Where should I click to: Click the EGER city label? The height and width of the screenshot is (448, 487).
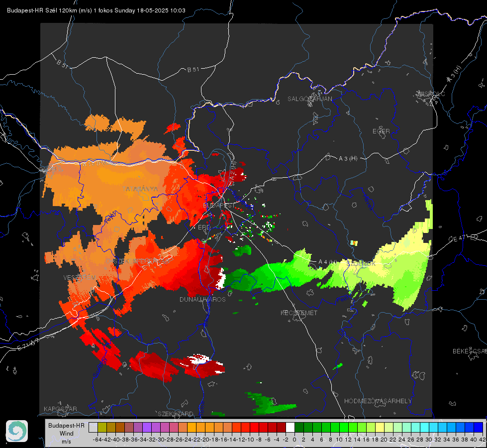pos(381,131)
